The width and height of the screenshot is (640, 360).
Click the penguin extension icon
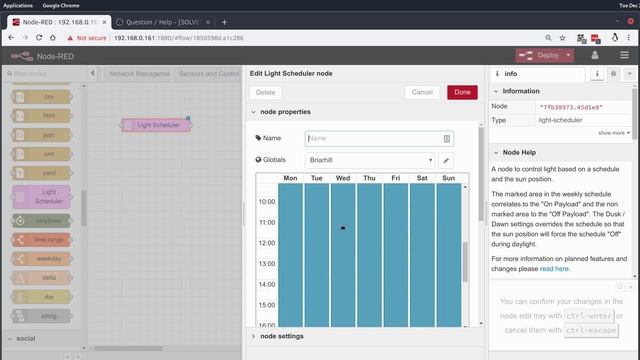coord(614,38)
